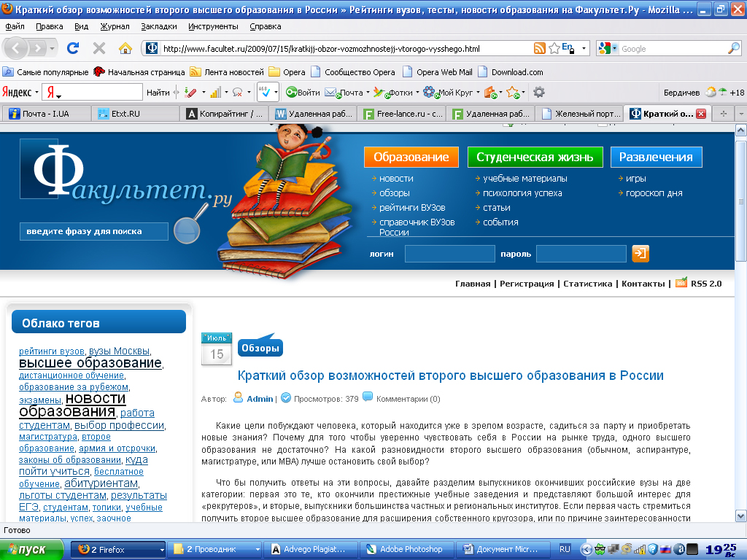Click the site search magnifier icon
This screenshot has width=747, height=560.
[187, 230]
